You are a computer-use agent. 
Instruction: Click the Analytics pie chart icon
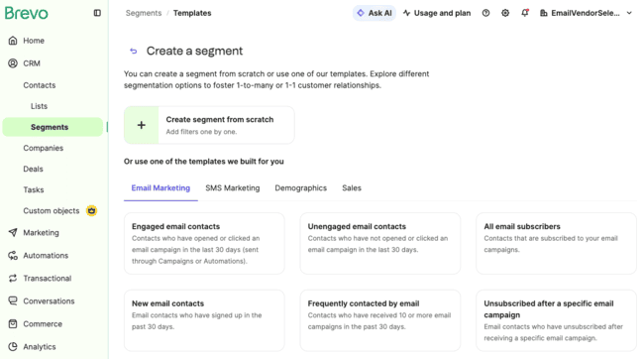point(13,347)
